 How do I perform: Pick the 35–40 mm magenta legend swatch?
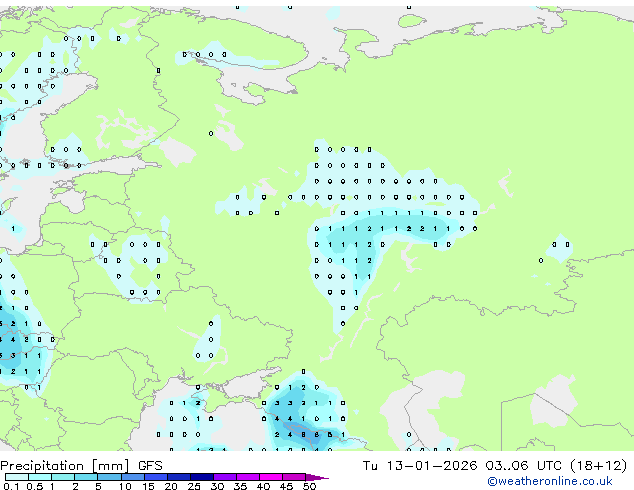[248, 477]
